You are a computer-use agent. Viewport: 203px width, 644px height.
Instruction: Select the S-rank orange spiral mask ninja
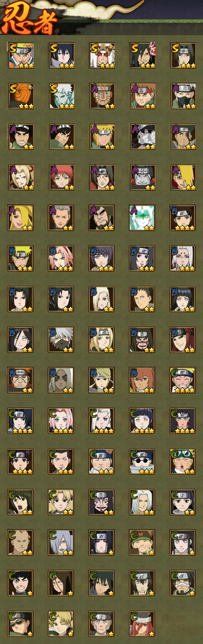(x=21, y=96)
